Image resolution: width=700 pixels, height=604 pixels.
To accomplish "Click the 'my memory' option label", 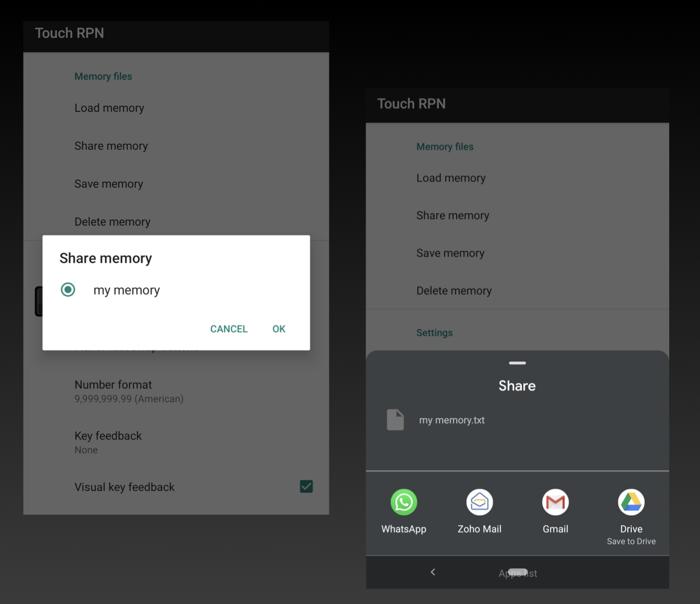I will (x=126, y=290).
